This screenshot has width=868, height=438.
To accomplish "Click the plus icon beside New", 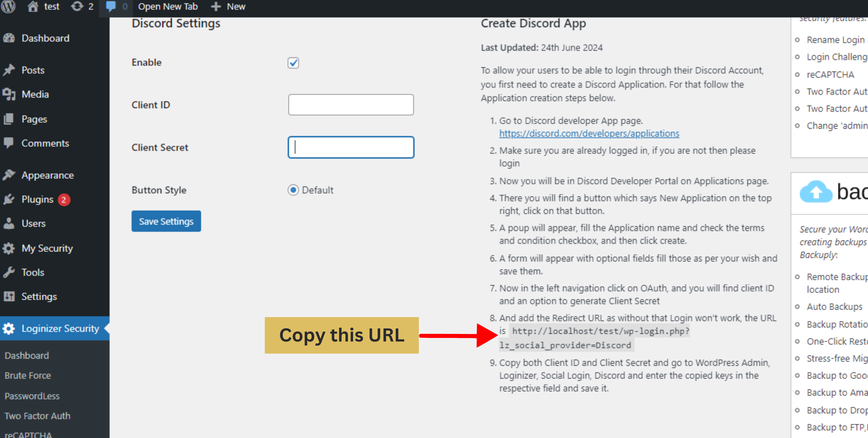I will pyautogui.click(x=216, y=6).
